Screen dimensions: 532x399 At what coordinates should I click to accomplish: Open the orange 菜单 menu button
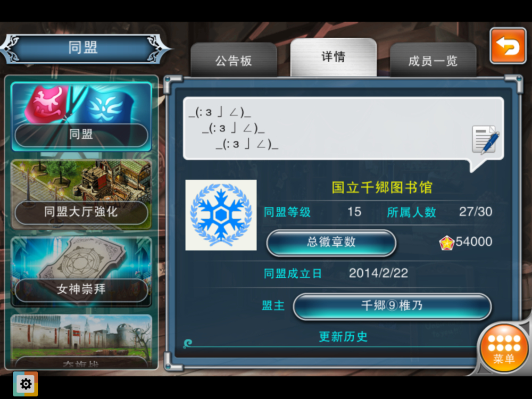504,348
